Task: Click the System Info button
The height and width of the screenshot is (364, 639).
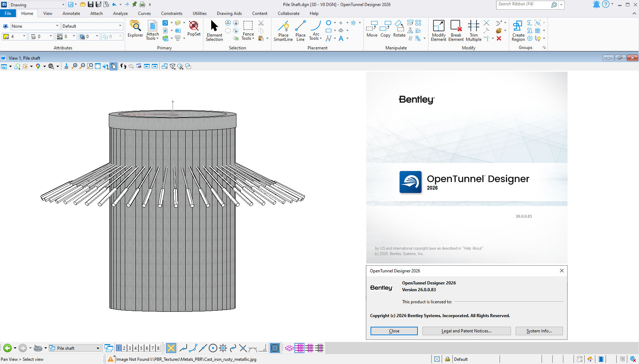Action: tap(539, 331)
